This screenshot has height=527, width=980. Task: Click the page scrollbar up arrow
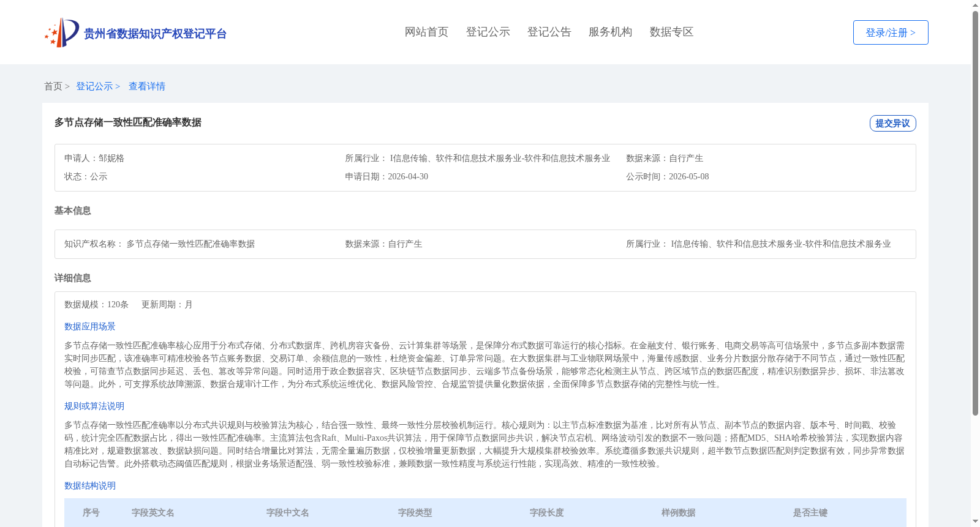tap(975, 6)
